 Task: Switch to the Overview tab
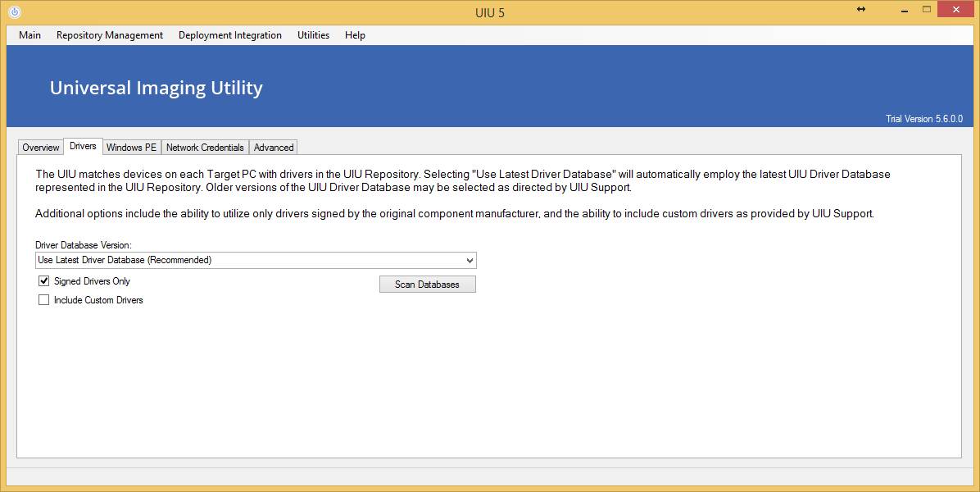[x=41, y=148]
